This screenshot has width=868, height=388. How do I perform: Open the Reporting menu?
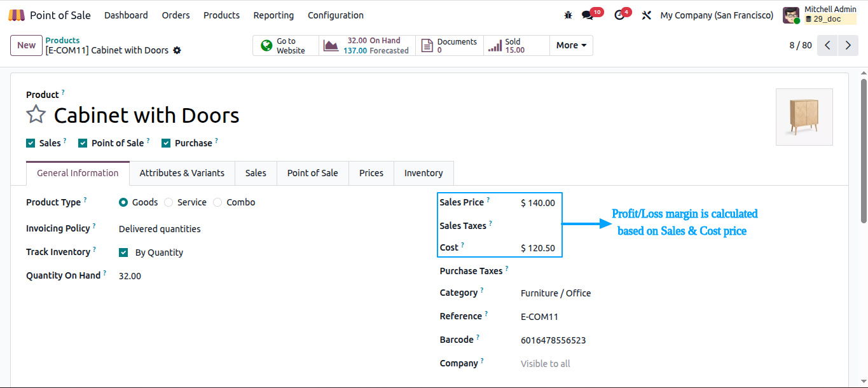pos(273,15)
